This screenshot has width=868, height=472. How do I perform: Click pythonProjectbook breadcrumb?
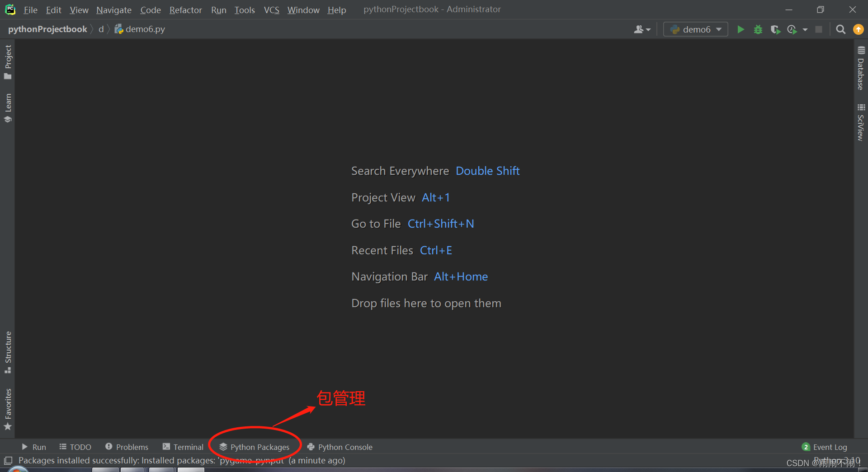pos(47,29)
